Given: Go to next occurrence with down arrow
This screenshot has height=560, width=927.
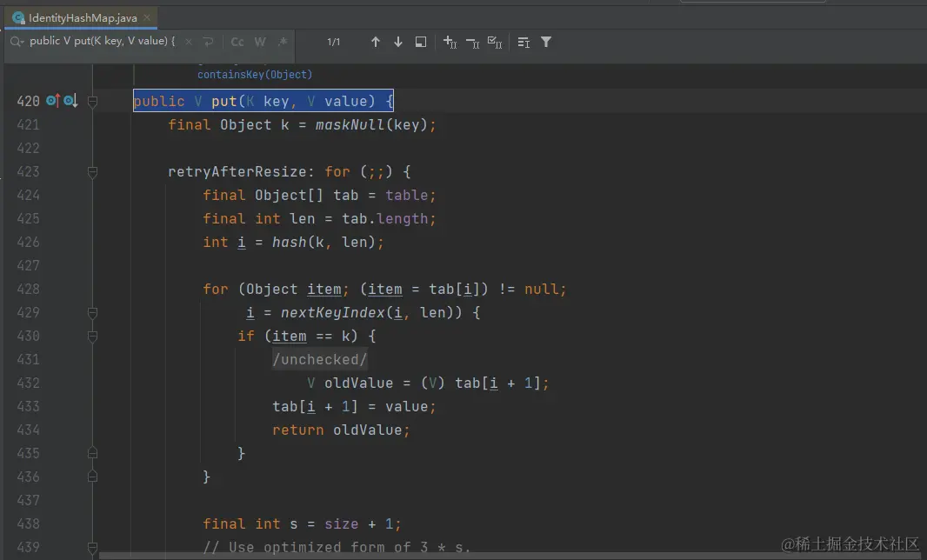Looking at the screenshot, I should pos(398,42).
